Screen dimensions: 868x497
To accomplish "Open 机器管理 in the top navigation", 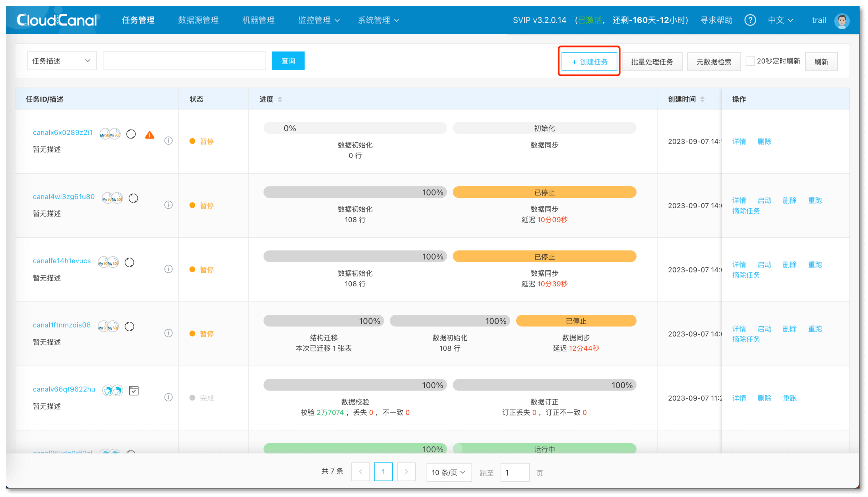I will click(258, 20).
